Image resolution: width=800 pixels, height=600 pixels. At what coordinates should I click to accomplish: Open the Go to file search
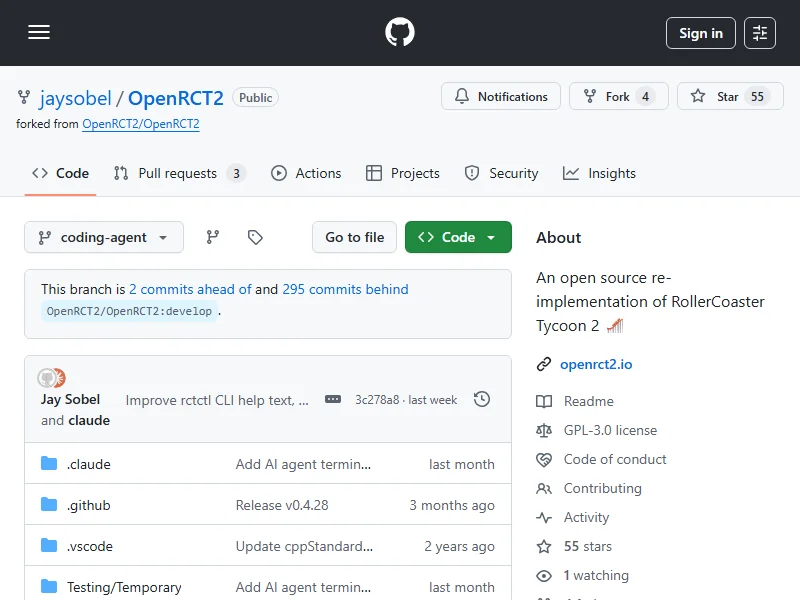354,237
